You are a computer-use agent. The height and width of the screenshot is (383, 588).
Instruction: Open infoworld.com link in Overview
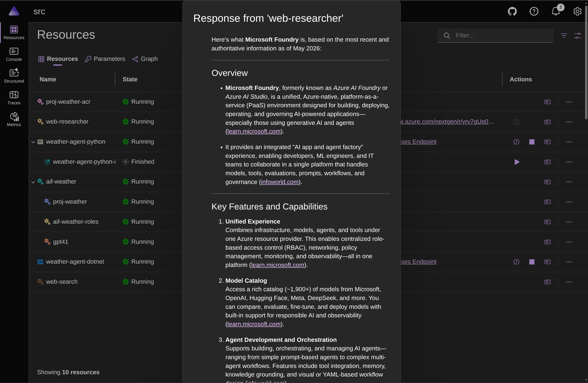(x=280, y=182)
